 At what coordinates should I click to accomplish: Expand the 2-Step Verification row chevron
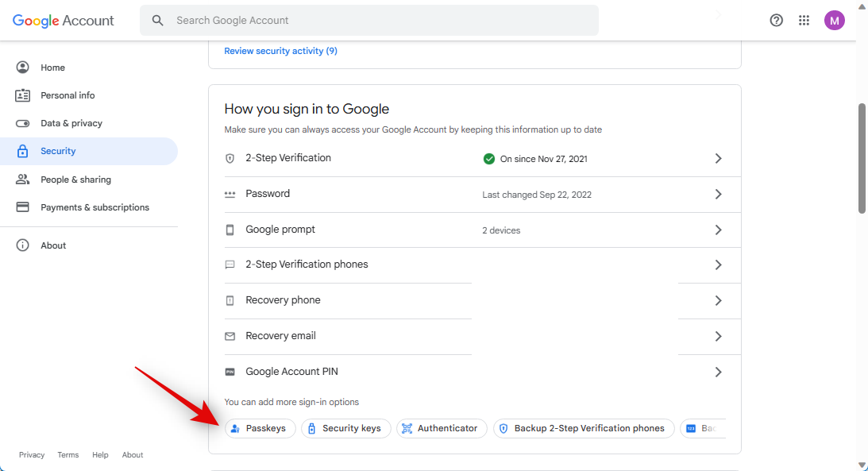pyautogui.click(x=718, y=158)
